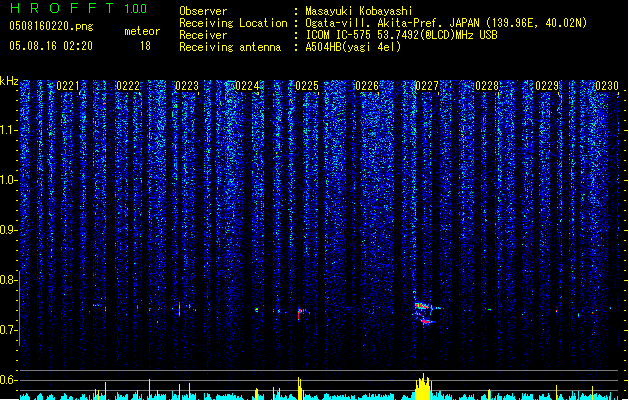Screen dimensions: 629x400
Task: Click the 0230 time marker
Action: click(607, 86)
